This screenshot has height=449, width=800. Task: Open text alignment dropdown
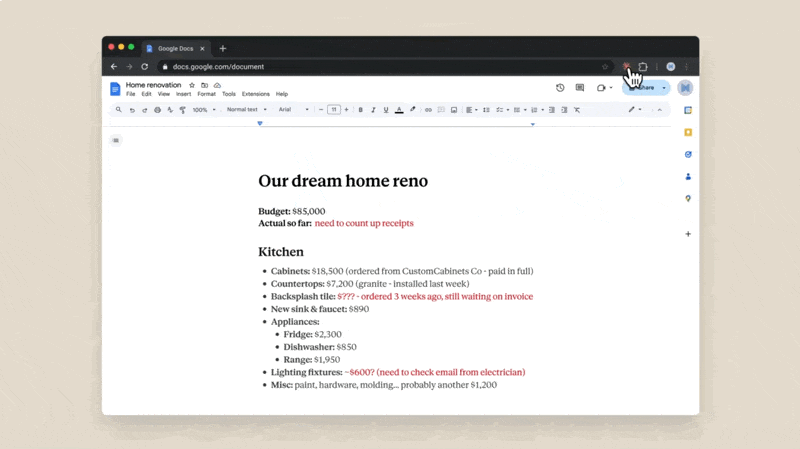pos(471,110)
